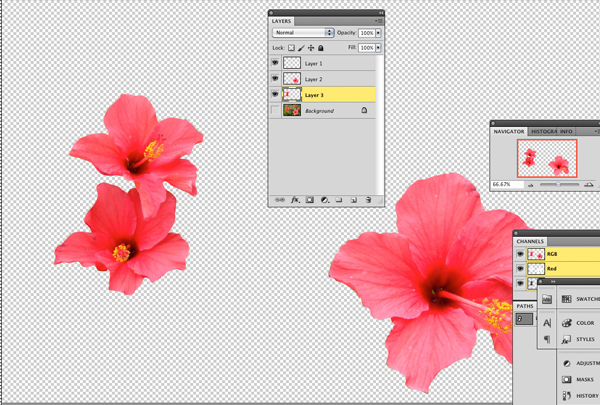The image size is (600, 405).
Task: Lock transparent pixels icon
Action: [291, 48]
